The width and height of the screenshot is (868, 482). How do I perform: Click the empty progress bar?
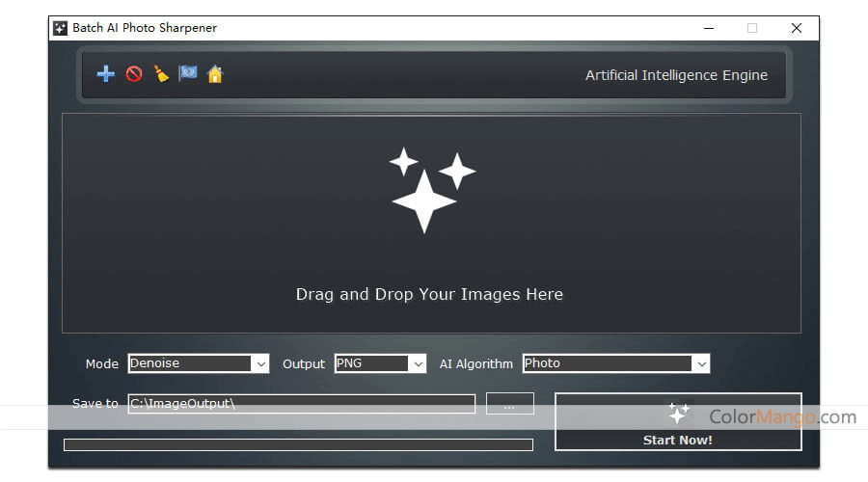298,444
